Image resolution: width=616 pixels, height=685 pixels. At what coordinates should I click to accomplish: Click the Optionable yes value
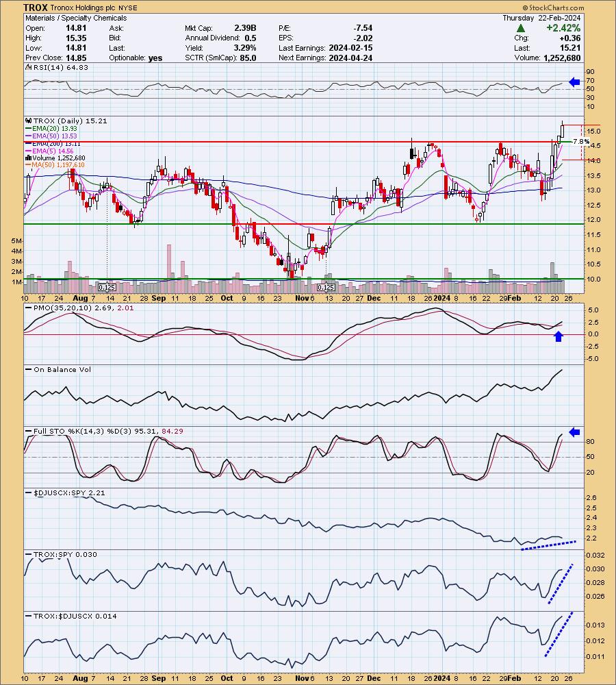(155, 58)
